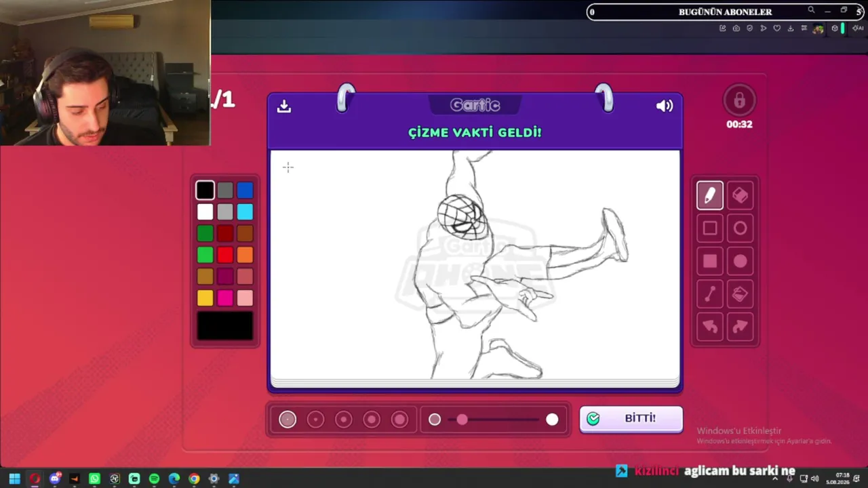868x488 pixels.
Task: Pick the bright green color swatch
Action: pos(205,255)
